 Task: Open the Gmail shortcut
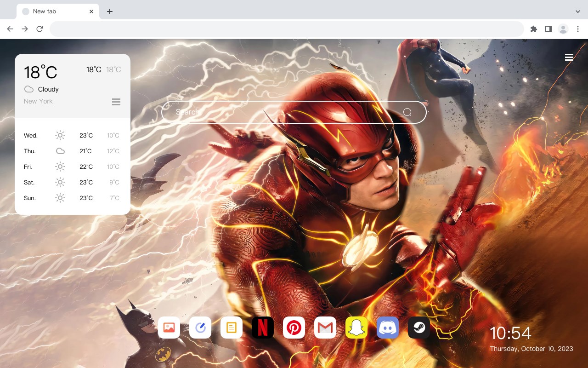coord(325,328)
